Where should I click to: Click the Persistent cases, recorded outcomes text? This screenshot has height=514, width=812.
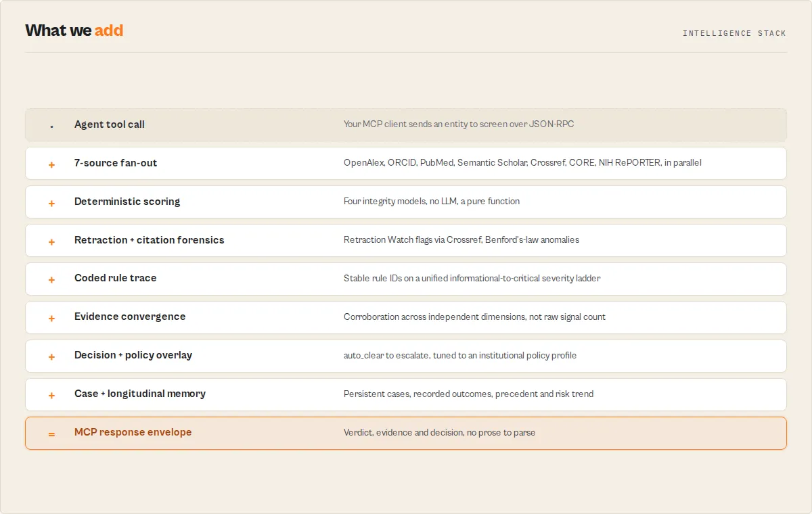point(468,394)
